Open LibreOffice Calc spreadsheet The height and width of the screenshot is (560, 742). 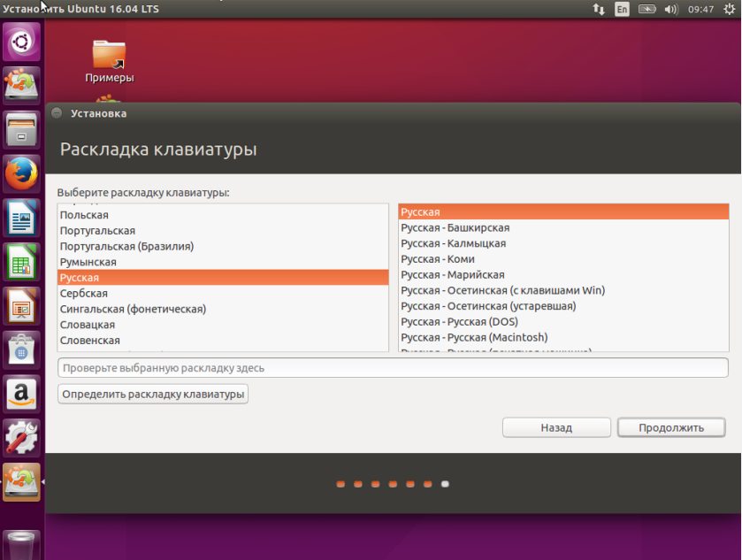point(22,262)
